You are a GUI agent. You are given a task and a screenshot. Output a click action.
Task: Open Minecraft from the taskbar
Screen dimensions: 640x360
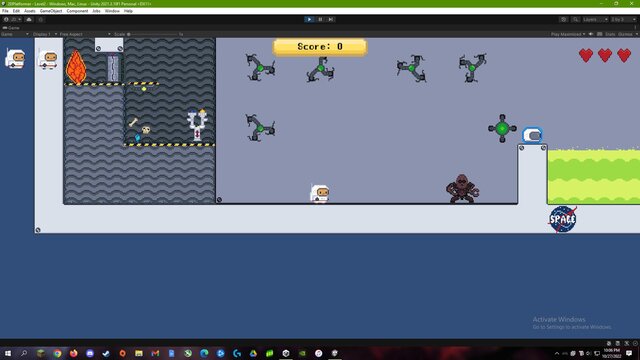click(x=41, y=353)
